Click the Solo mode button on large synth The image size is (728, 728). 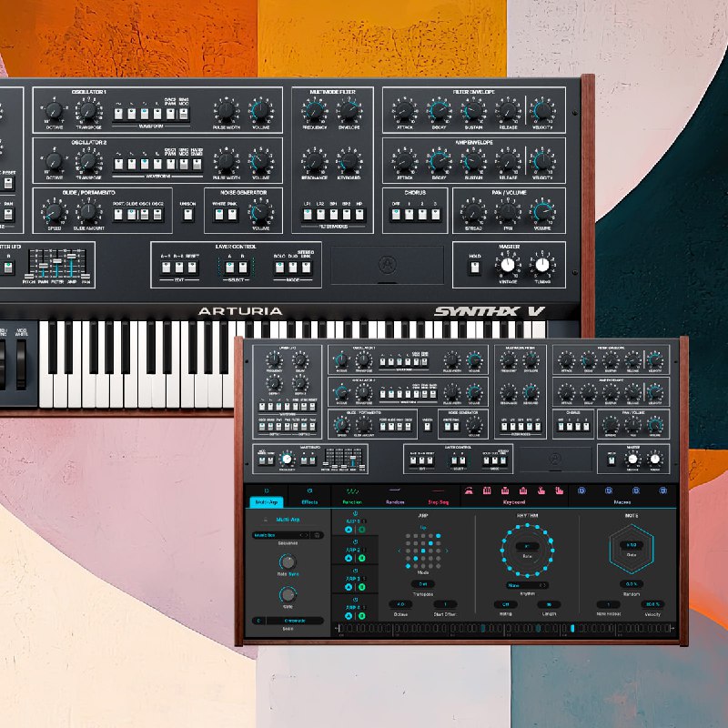coord(279,268)
